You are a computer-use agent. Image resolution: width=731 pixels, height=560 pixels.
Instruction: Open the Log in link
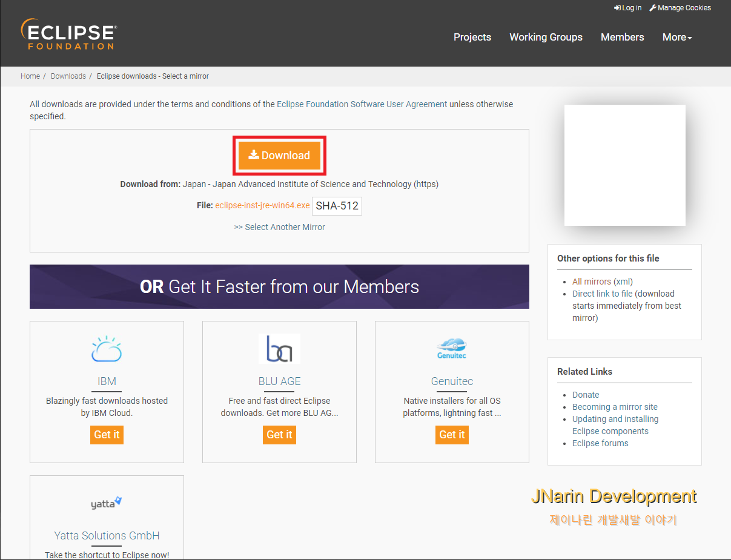click(627, 8)
